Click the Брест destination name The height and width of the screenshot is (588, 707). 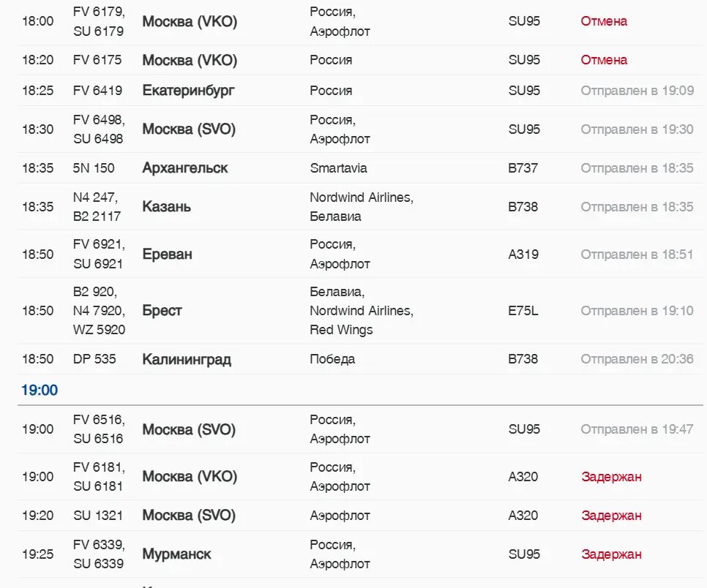coord(162,311)
